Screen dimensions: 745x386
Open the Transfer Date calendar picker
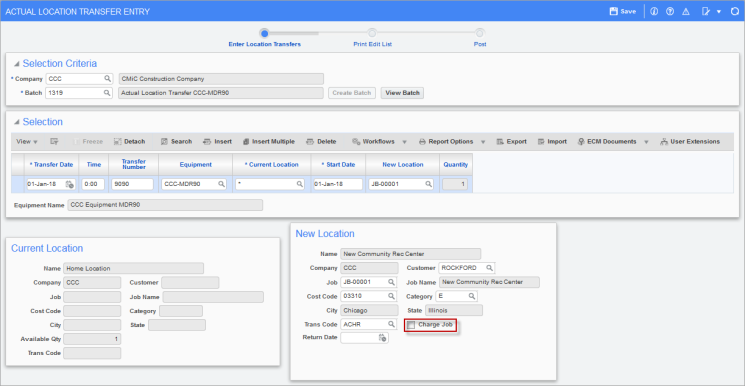point(69,184)
